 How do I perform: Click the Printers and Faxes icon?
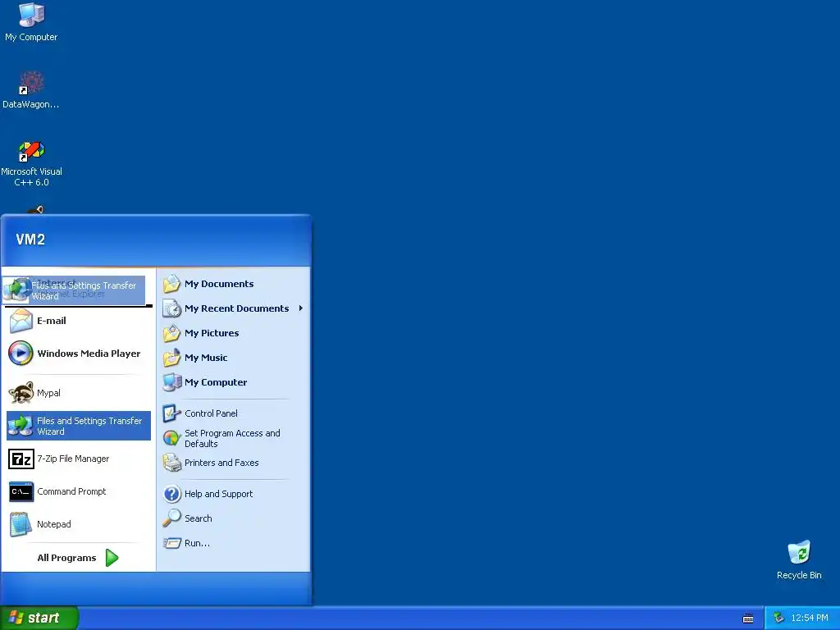tap(172, 463)
